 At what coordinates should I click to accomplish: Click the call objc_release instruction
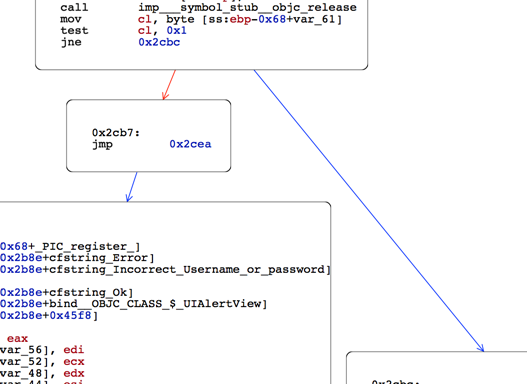208,7
